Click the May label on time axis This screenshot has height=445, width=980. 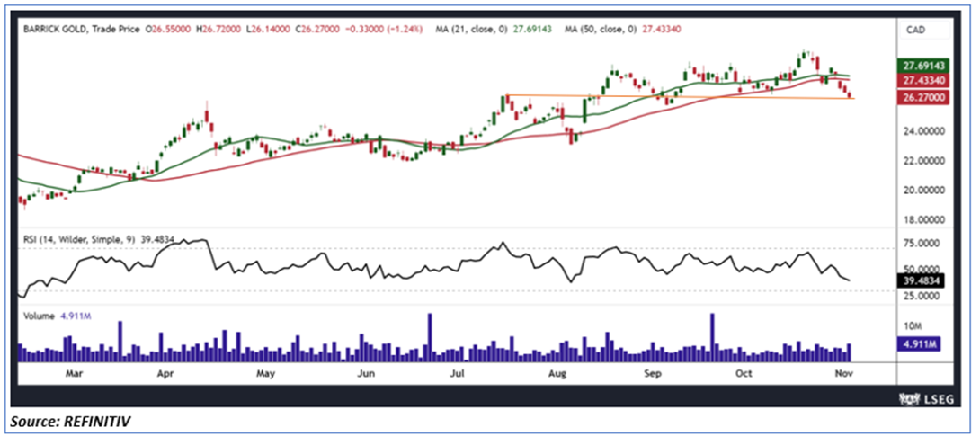click(x=265, y=374)
